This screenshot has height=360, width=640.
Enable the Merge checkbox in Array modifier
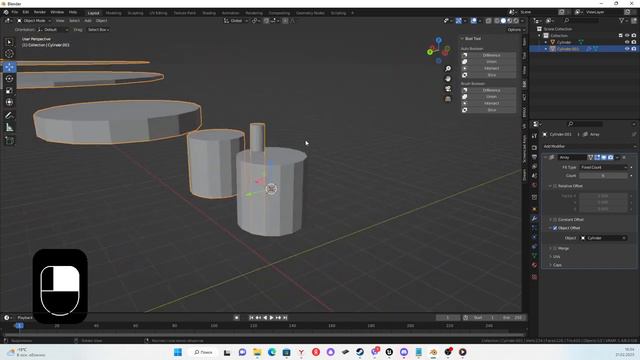tap(555, 248)
